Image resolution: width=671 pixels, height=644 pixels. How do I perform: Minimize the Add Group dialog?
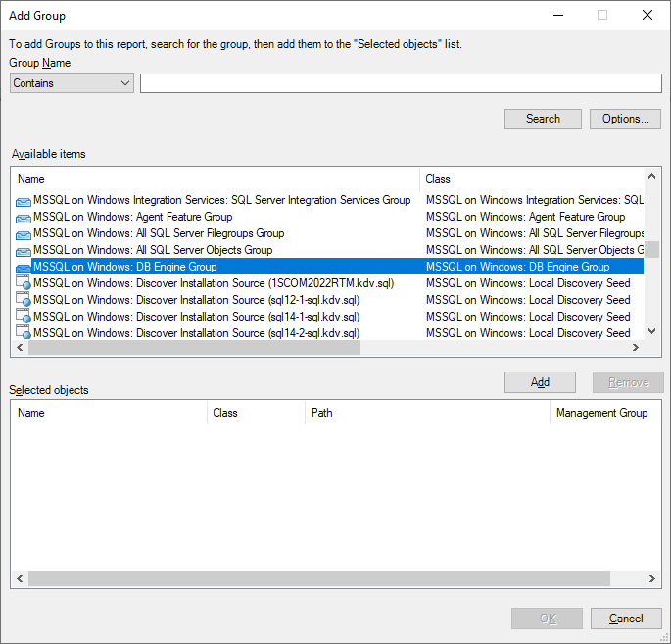pyautogui.click(x=558, y=15)
